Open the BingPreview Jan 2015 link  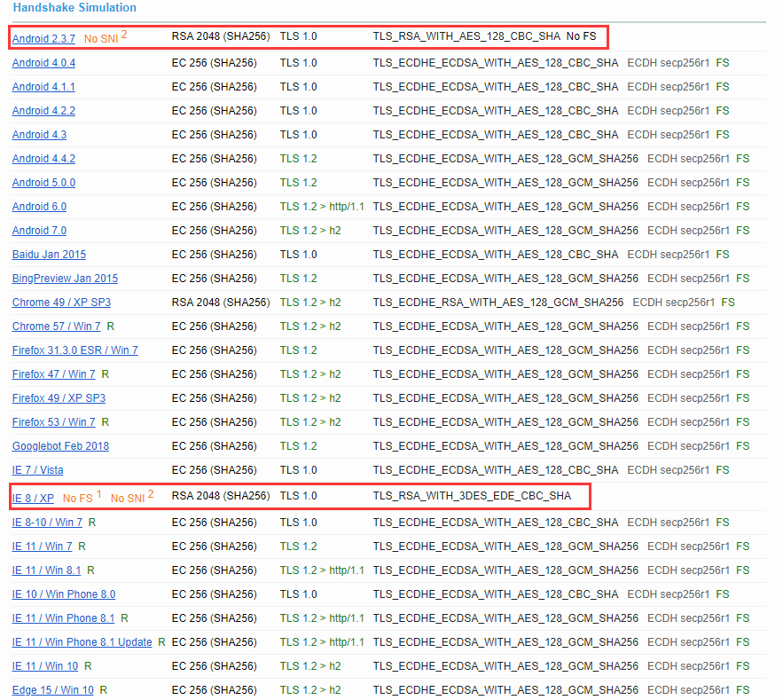pos(65,279)
